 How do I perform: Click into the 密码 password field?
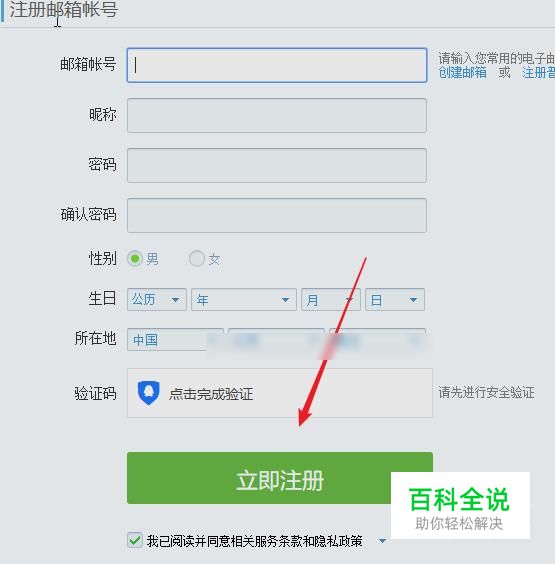[x=277, y=165]
